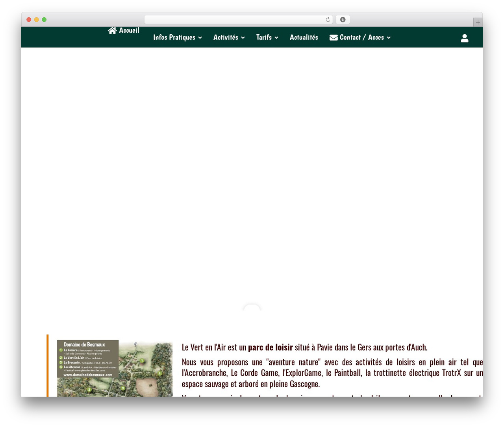Reload the page with the refresh icon
Image resolution: width=504 pixels, height=427 pixels.
tap(328, 20)
